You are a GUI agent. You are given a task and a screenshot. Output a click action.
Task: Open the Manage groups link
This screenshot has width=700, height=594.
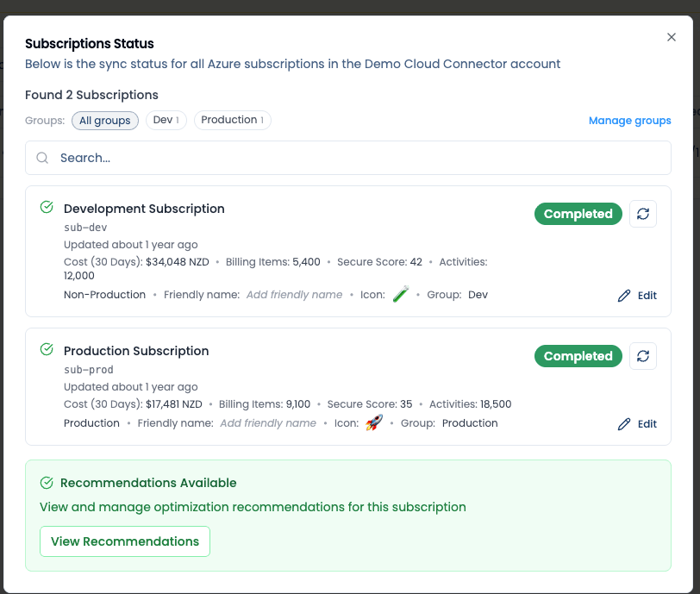(x=629, y=121)
